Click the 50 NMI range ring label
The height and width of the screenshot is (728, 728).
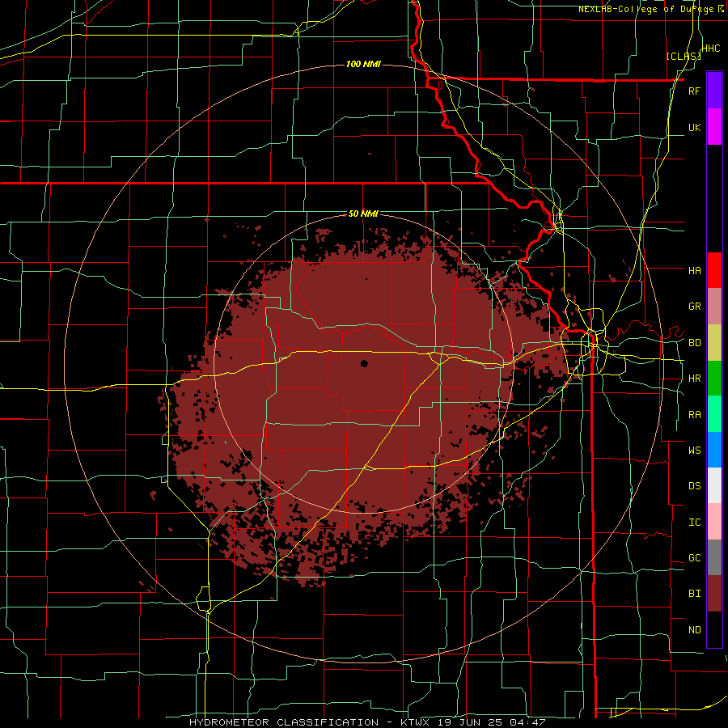(x=363, y=214)
